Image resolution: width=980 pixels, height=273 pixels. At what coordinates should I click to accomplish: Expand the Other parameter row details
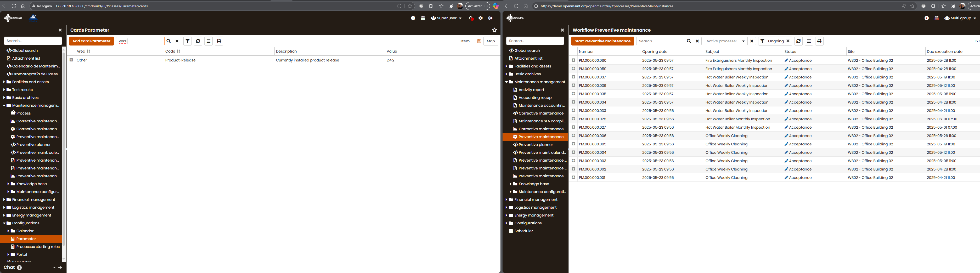(71, 60)
